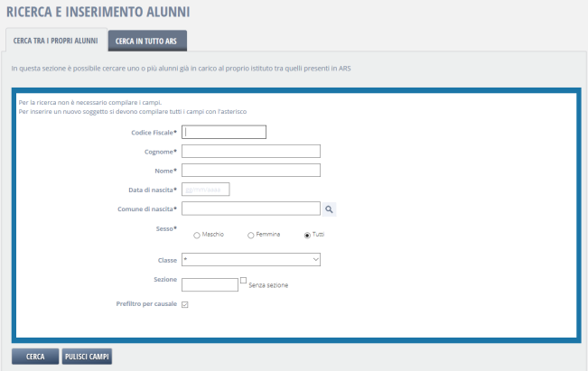Open the Cerca tra i propri alunni tab

(x=55, y=41)
